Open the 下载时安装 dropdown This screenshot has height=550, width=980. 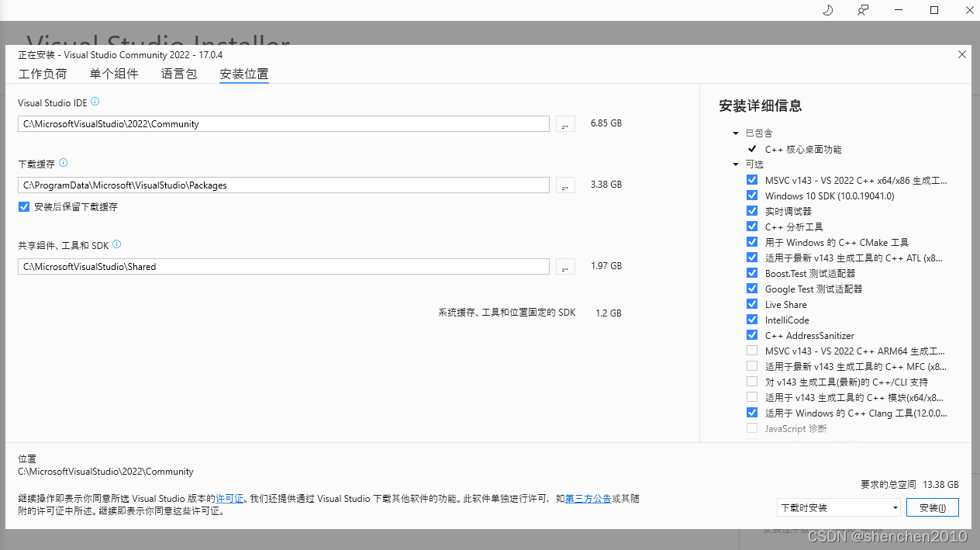click(839, 507)
